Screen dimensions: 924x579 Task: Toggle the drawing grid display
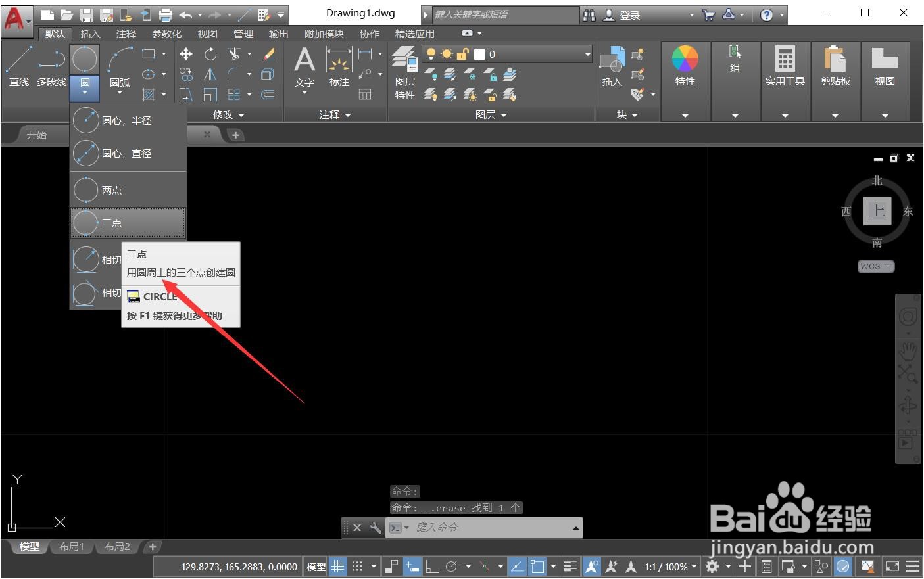(x=337, y=566)
